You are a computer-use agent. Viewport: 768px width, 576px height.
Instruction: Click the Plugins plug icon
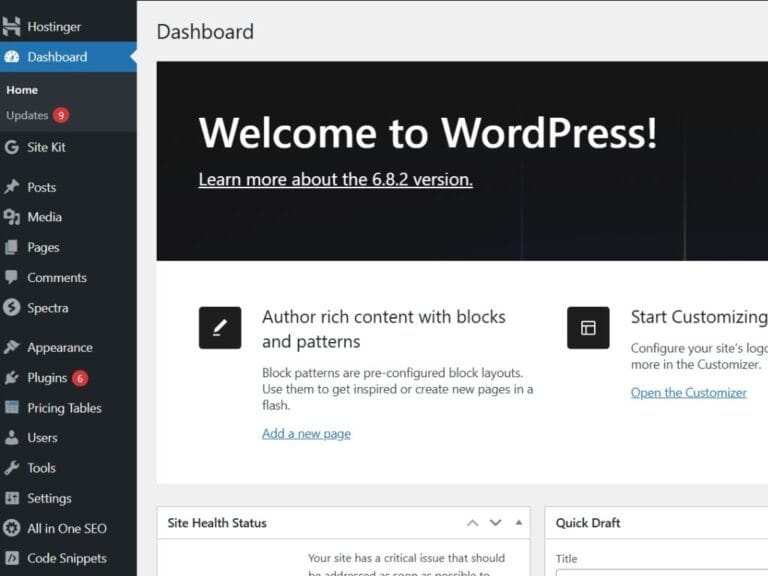click(x=11, y=378)
